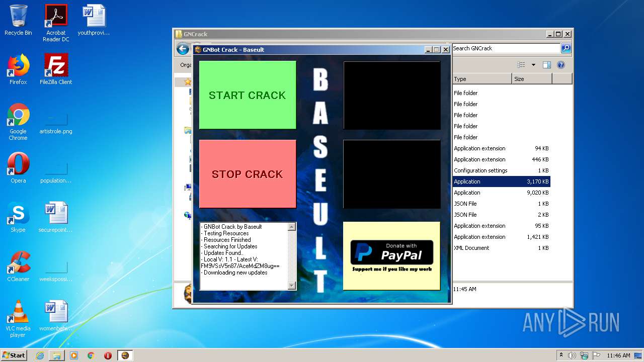The width and height of the screenshot is (644, 362).
Task: Click the red STOP CRACK button
Action: [x=248, y=174]
